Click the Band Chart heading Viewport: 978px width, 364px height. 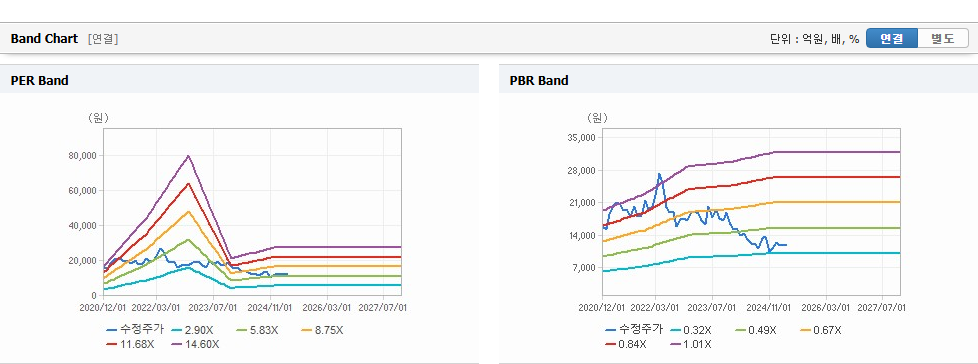click(44, 39)
